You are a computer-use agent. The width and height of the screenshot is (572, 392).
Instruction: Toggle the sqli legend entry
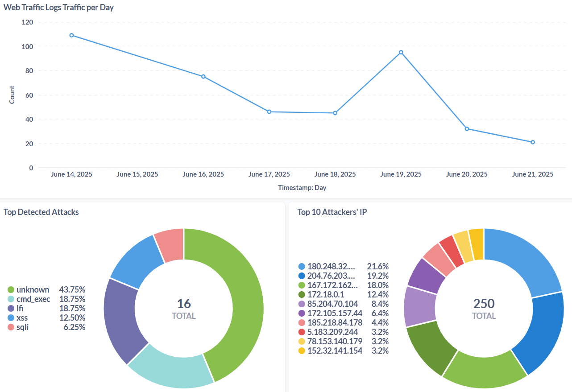point(22,327)
